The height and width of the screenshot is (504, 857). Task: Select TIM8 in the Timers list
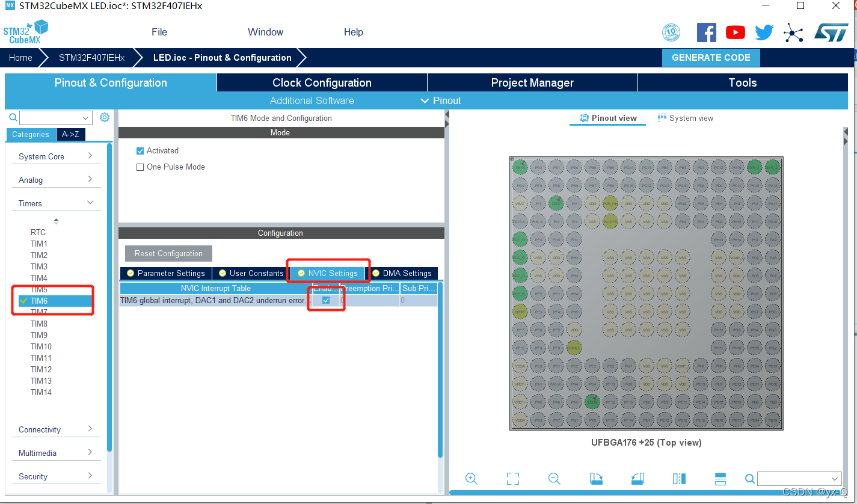click(39, 324)
